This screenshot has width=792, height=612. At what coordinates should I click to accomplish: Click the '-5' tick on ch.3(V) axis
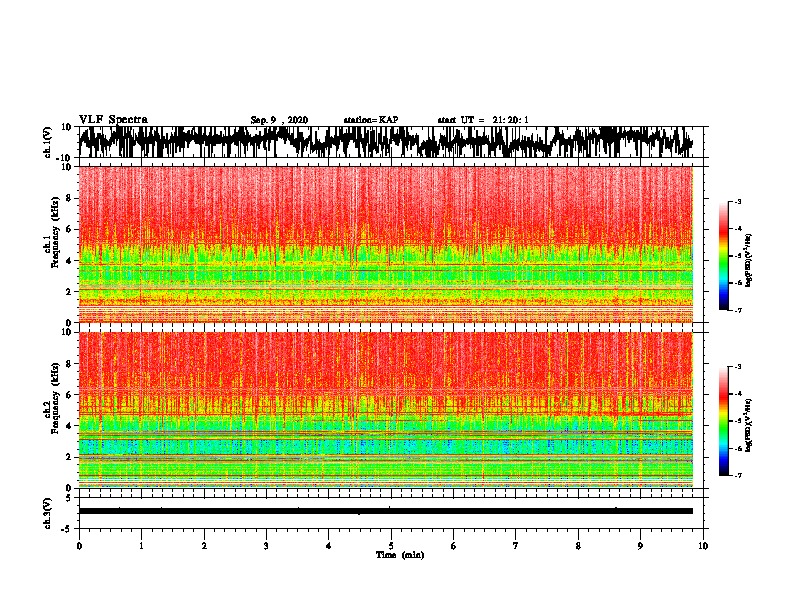(67, 529)
